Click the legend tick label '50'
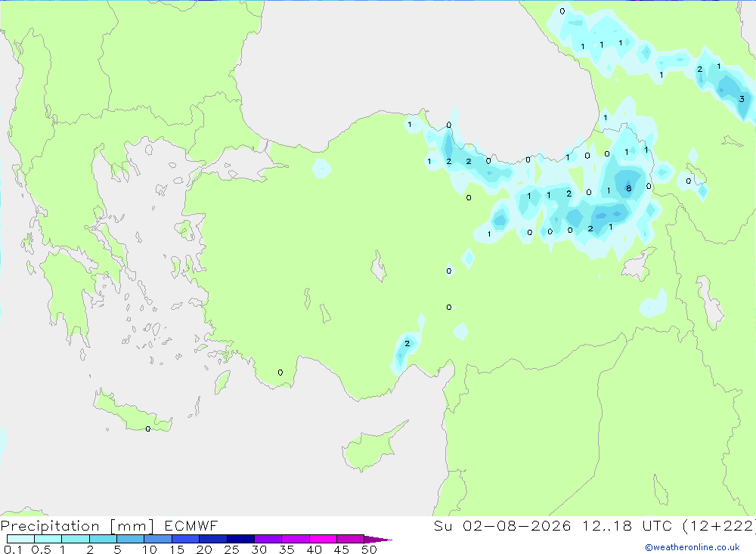This screenshot has width=756, height=554. pyautogui.click(x=369, y=549)
